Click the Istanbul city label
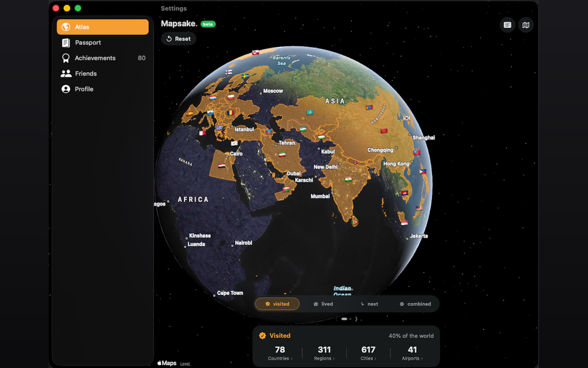The image size is (588, 368). [x=244, y=130]
